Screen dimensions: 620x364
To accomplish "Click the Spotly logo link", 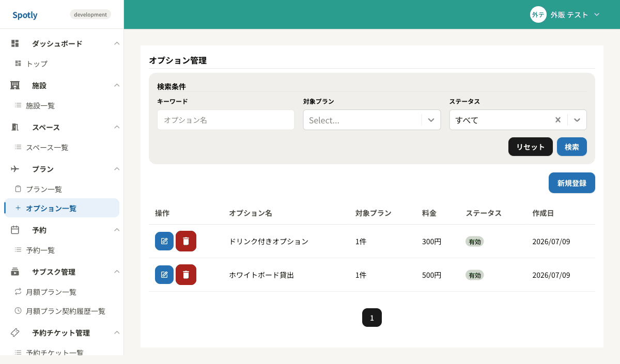I will tap(25, 15).
